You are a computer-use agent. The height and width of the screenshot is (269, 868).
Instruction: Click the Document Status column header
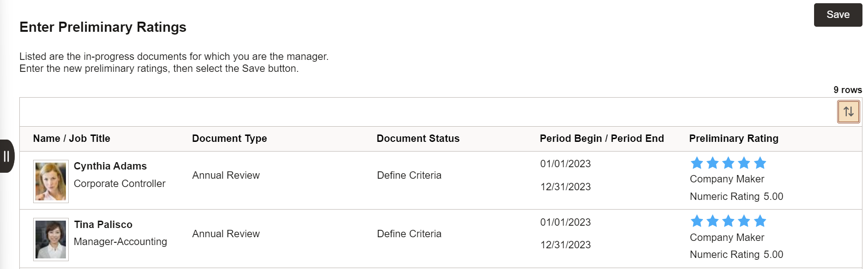[418, 139]
